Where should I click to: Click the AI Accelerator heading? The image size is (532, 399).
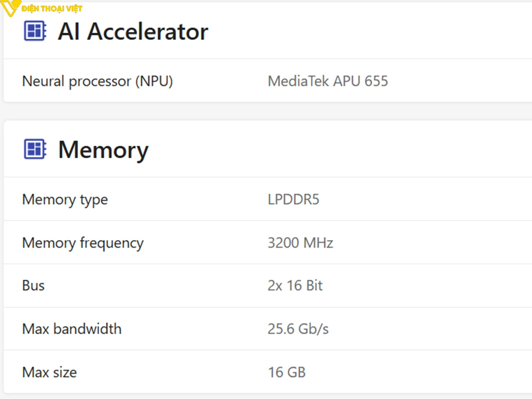[133, 32]
